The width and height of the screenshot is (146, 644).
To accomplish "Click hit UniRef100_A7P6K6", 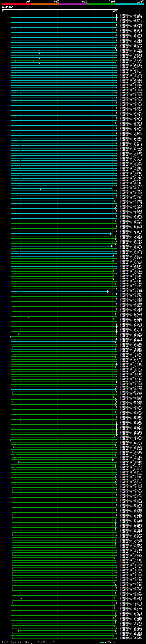I will (131, 40).
